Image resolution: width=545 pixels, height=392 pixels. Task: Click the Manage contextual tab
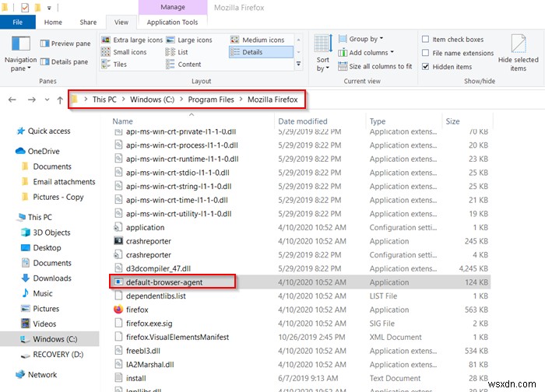(173, 7)
